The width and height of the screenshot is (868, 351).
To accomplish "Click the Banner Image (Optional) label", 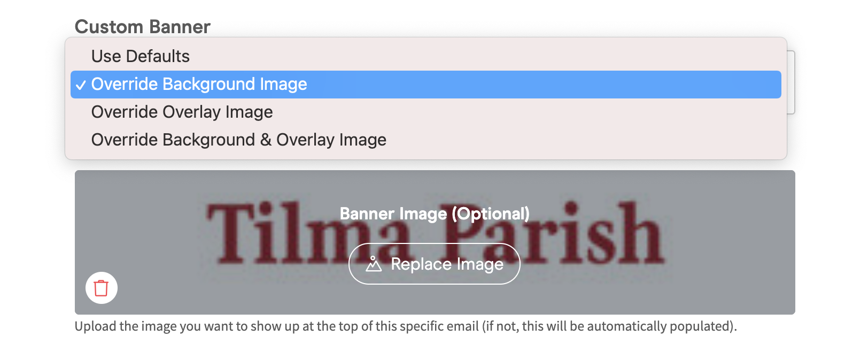I will click(435, 213).
